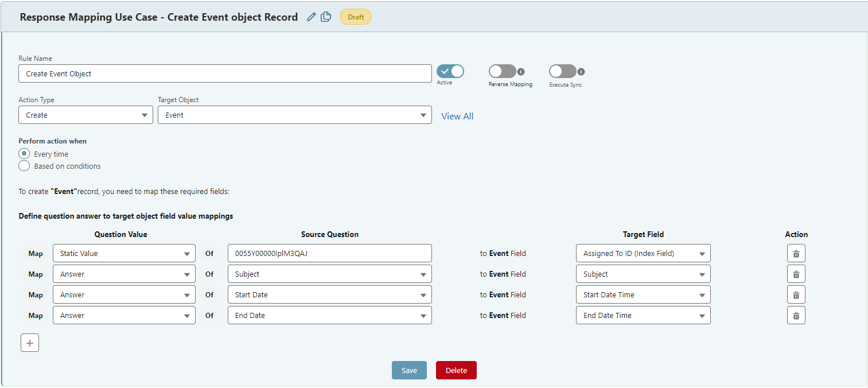
Task: Add a new mapping row with plus icon
Action: coord(29,343)
